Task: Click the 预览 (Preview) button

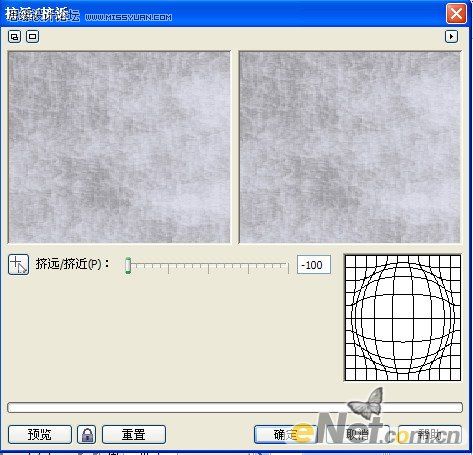Action: click(x=40, y=434)
